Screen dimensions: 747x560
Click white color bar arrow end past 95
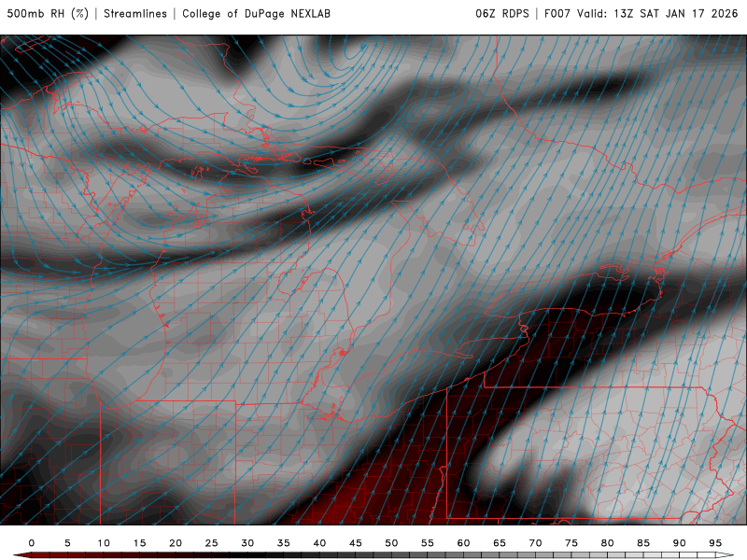click(x=726, y=555)
